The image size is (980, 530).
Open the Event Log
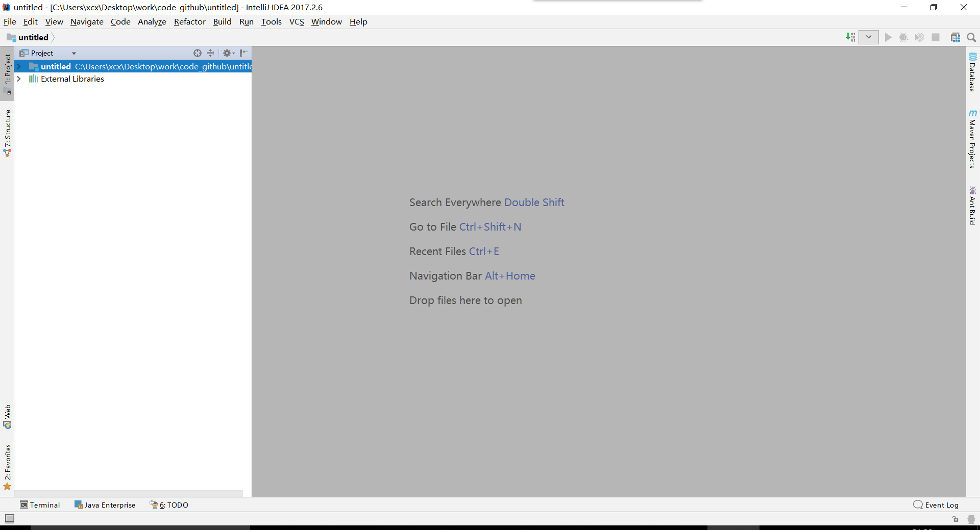click(x=936, y=505)
